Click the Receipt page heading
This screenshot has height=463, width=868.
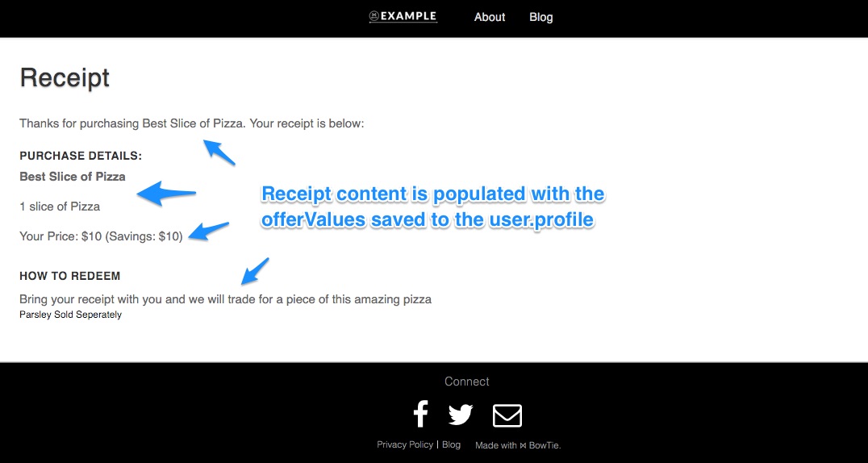point(65,77)
